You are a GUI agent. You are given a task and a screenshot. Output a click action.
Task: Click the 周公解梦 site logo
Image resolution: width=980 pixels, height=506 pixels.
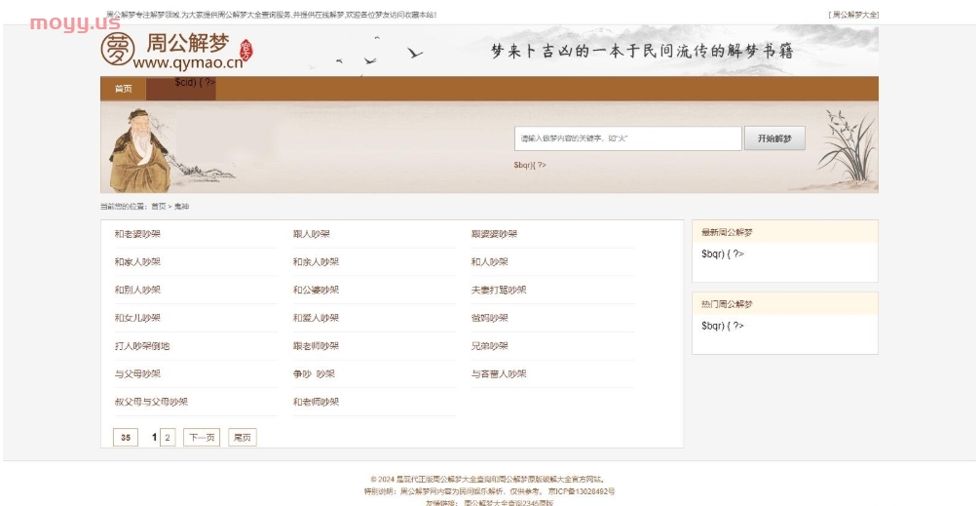click(x=177, y=50)
